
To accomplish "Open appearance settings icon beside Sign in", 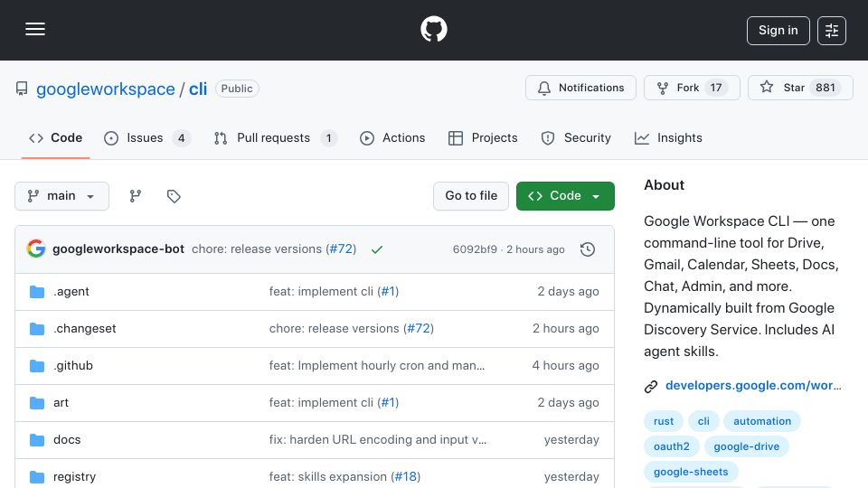I will 832,31.
